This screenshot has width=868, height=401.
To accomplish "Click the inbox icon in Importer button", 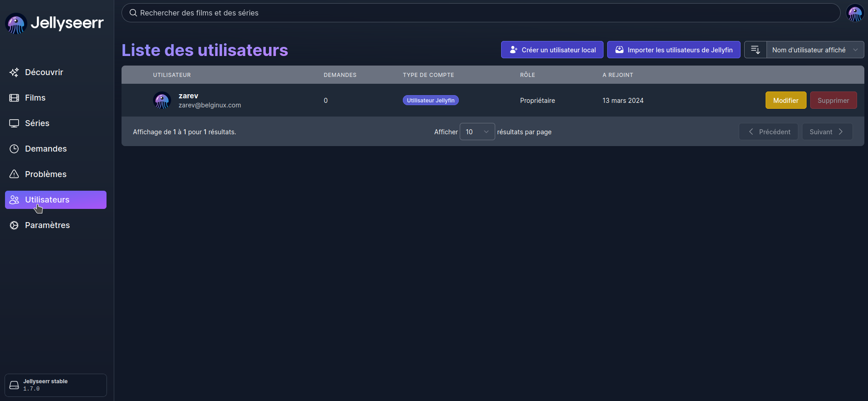I will (619, 50).
